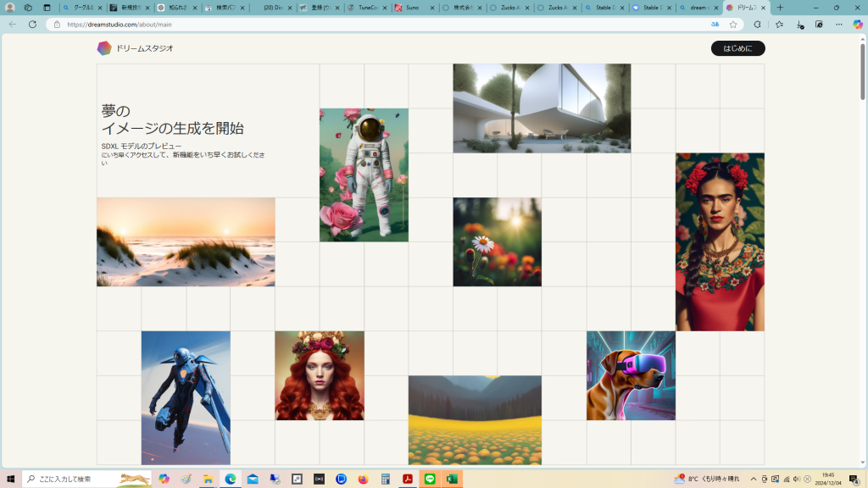Refresh the page with the reload icon
The height and width of the screenshot is (488, 868).
click(x=32, y=25)
